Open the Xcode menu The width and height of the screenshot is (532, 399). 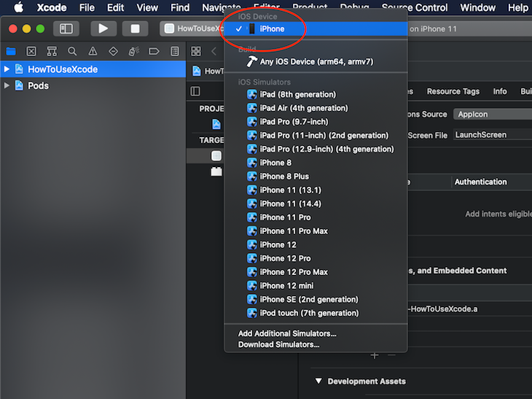coord(52,7)
